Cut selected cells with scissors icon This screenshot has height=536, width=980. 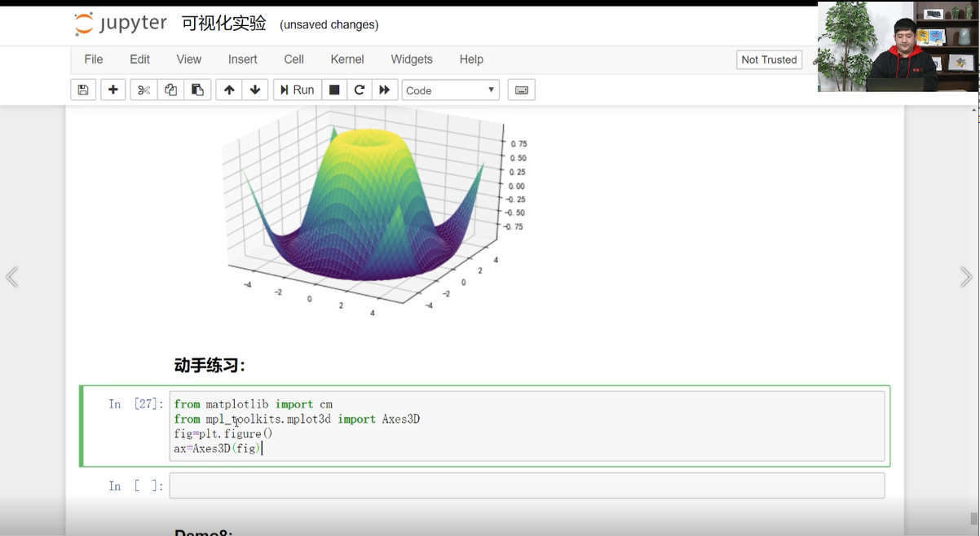[x=143, y=90]
